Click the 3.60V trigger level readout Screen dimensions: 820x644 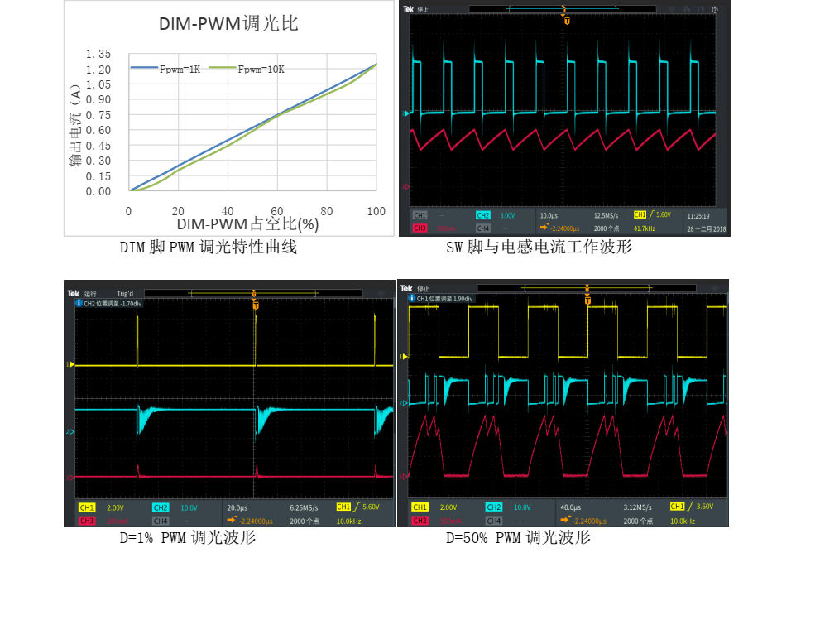(x=704, y=507)
